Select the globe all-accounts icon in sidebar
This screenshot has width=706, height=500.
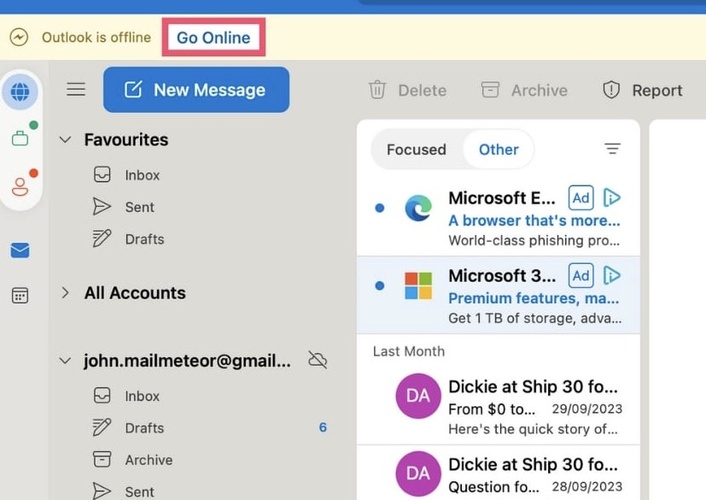pyautogui.click(x=20, y=92)
